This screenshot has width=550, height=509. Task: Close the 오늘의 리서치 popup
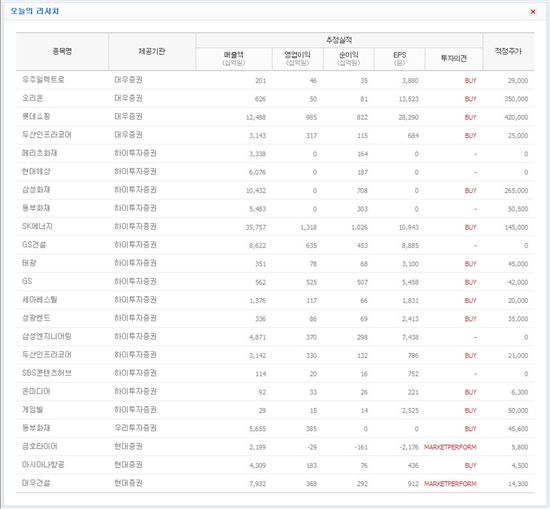(x=532, y=12)
